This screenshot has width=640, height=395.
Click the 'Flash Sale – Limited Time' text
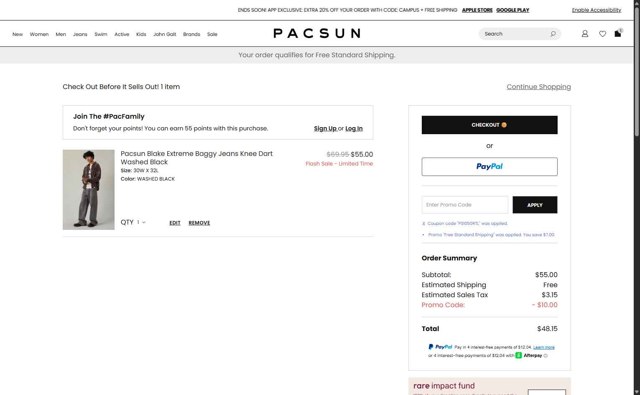(339, 164)
